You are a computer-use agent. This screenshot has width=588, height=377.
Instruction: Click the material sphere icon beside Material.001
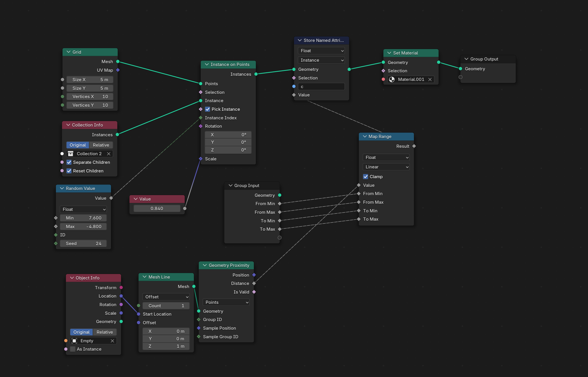(392, 79)
